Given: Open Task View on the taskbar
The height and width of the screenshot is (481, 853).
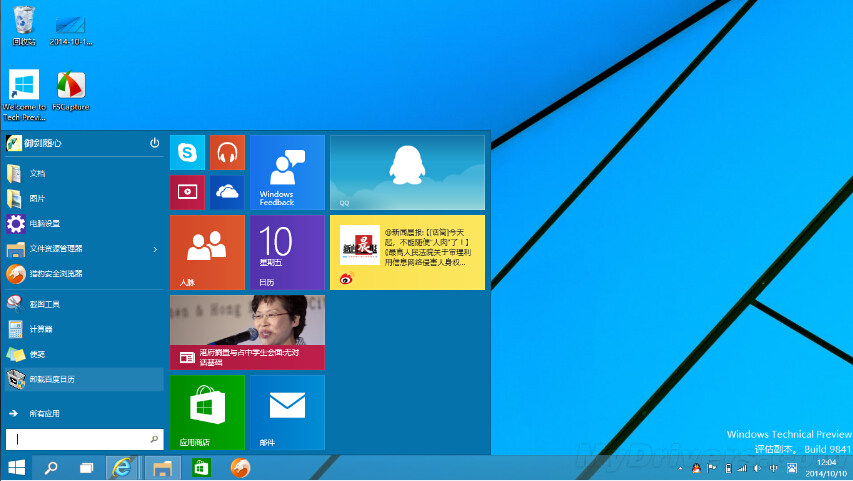Looking at the screenshot, I should (86, 468).
